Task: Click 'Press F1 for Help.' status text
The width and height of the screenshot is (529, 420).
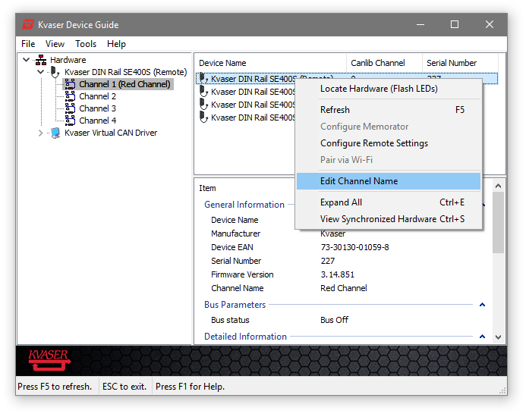Action: 190,387
